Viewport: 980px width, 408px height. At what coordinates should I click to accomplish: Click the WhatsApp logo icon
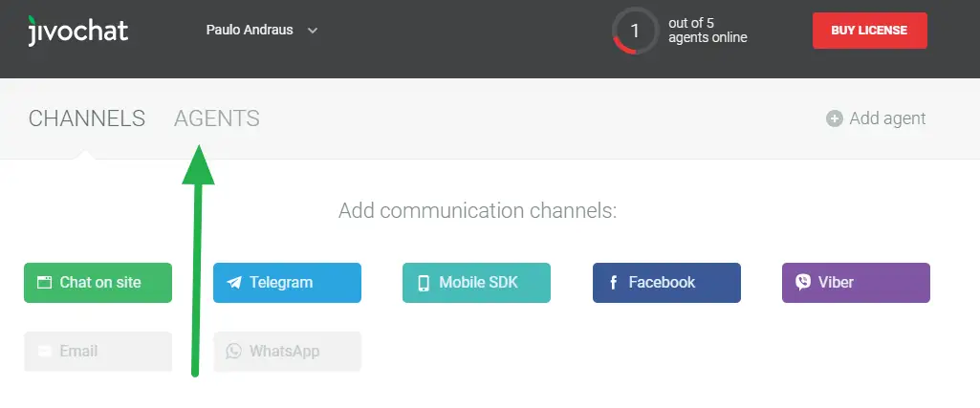coord(234,352)
